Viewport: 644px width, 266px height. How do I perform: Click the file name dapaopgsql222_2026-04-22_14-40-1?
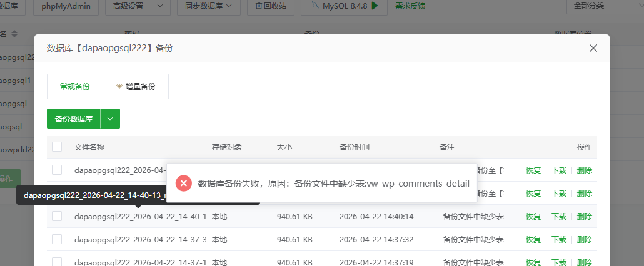[x=140, y=216]
